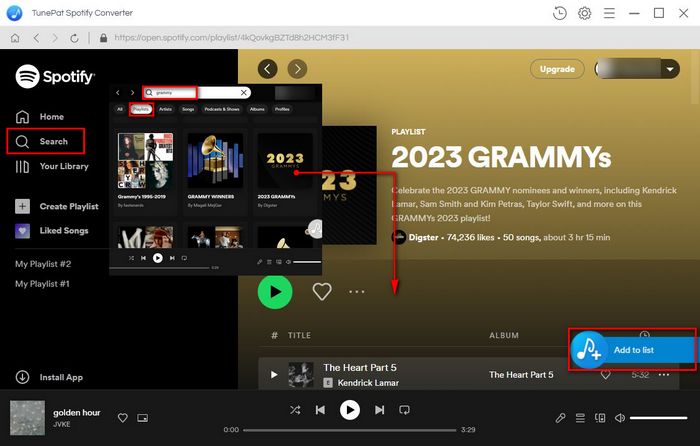700x446 pixels.
Task: Seek on the golden hour progress bar
Action: coord(350,430)
